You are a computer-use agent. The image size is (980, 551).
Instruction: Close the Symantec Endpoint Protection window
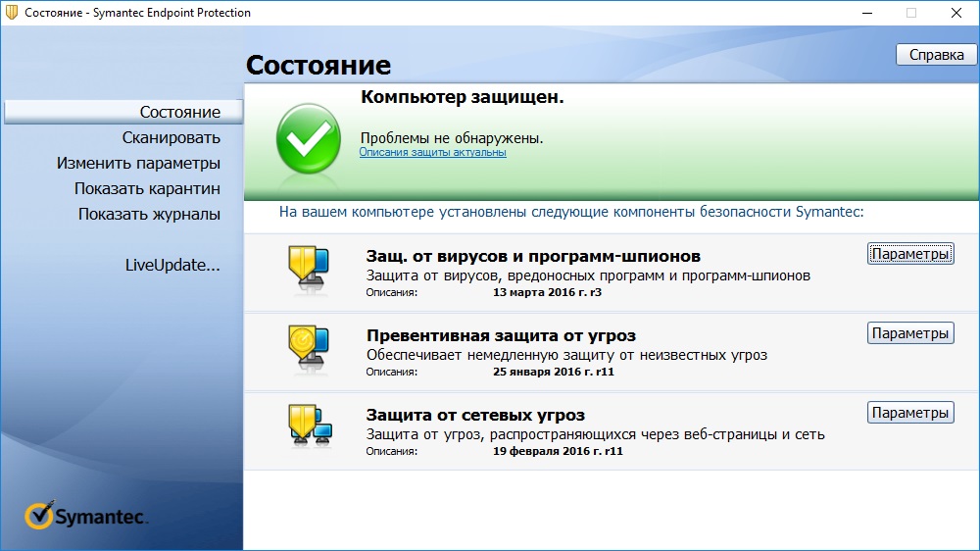coord(956,13)
